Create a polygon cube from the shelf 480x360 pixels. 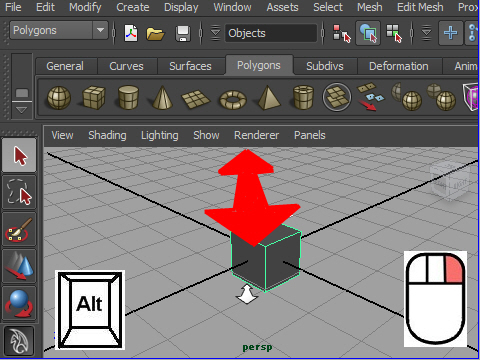click(x=94, y=97)
